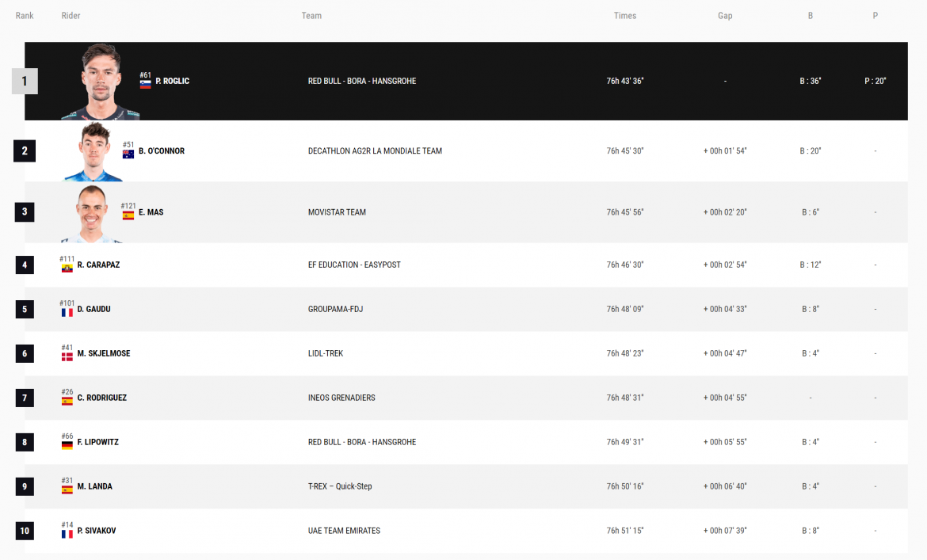Image resolution: width=927 pixels, height=560 pixels.
Task: Click the French flag beside P. Sivakov
Action: click(x=67, y=534)
